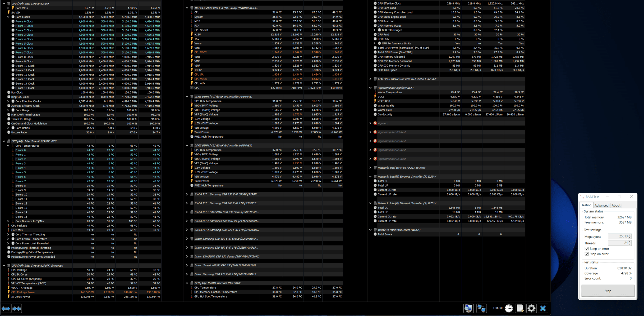The width and height of the screenshot is (644, 316).
Task: Collapse the Core Clocks tree group
Action: [x=8, y=17]
